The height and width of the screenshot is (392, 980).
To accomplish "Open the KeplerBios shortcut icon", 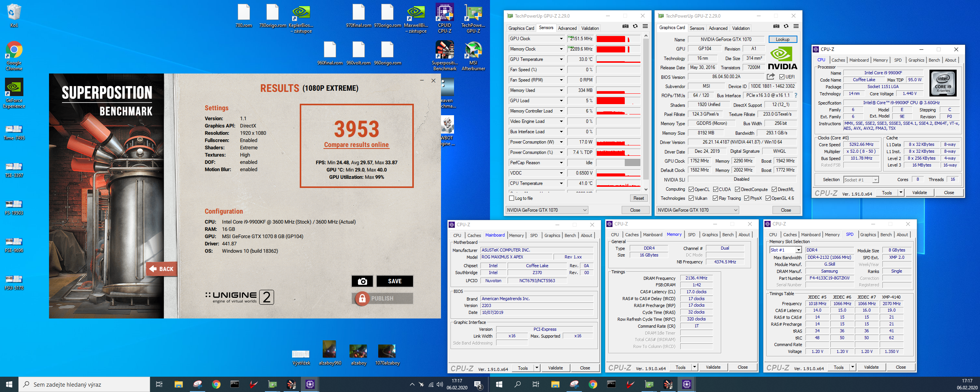I will (x=301, y=18).
